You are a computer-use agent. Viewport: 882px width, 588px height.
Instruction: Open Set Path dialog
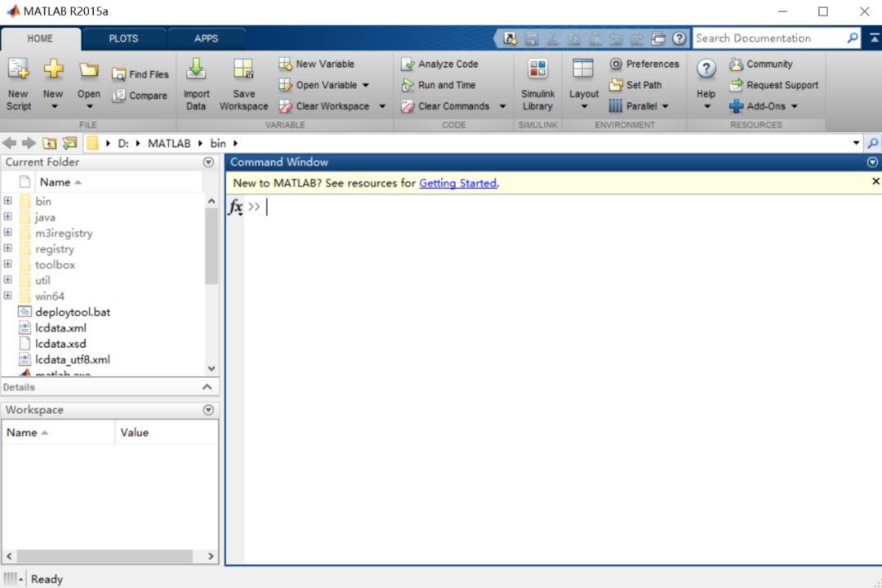tap(635, 85)
